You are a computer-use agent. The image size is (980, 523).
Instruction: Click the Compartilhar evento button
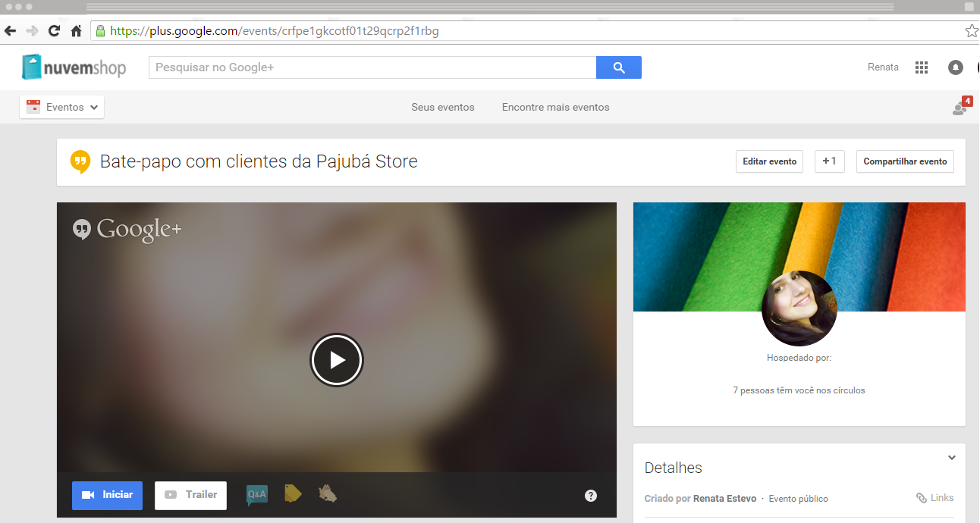(x=905, y=161)
